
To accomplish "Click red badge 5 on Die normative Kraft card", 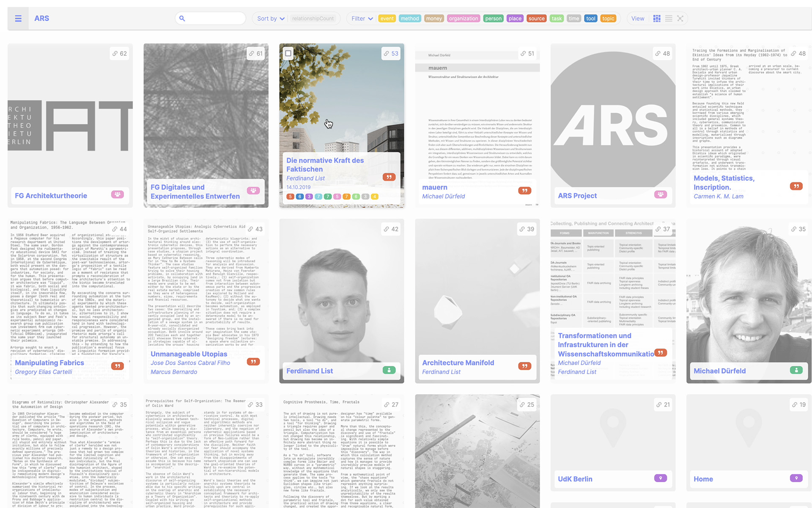I will pos(290,196).
